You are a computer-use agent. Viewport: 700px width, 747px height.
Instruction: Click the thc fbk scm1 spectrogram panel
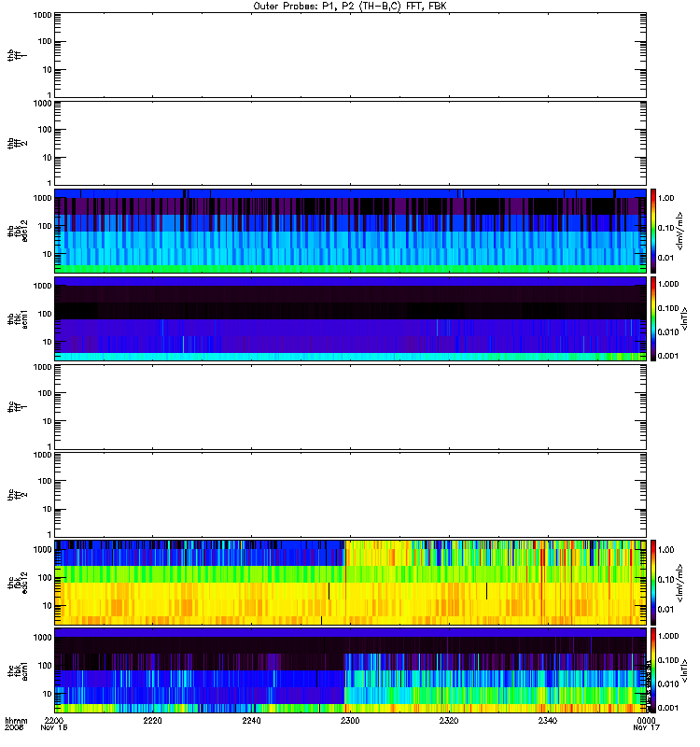pyautogui.click(x=350, y=670)
